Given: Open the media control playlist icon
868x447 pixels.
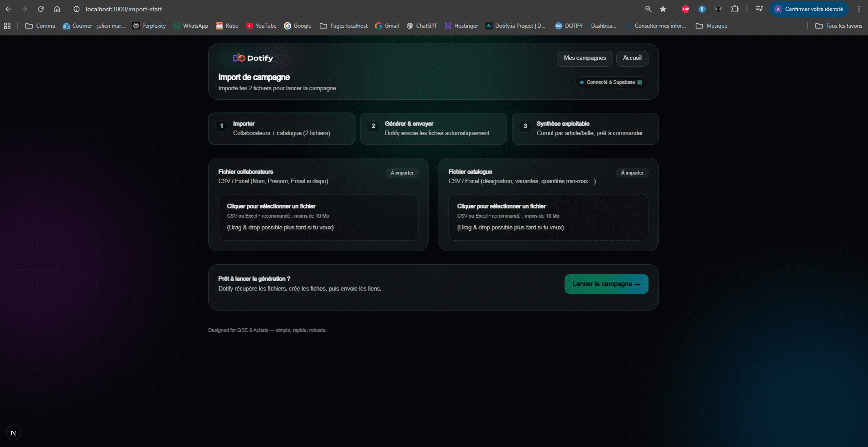Looking at the screenshot, I should (759, 9).
